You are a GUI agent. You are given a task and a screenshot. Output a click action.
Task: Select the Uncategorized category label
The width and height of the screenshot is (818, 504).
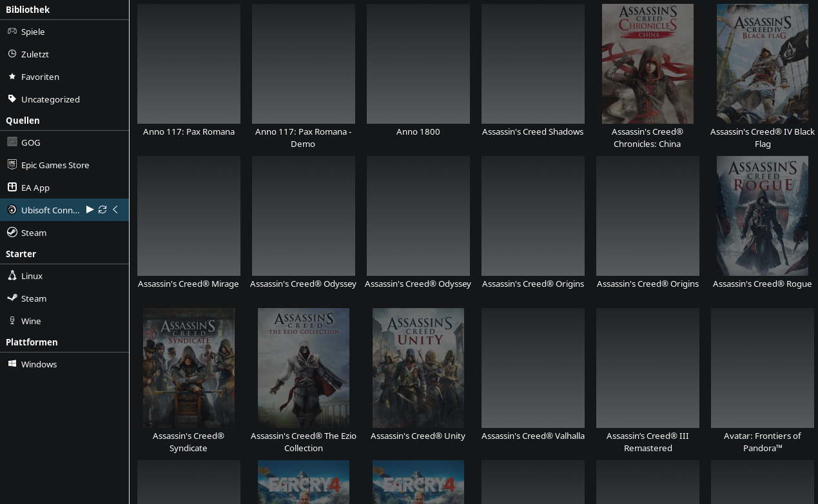50,99
